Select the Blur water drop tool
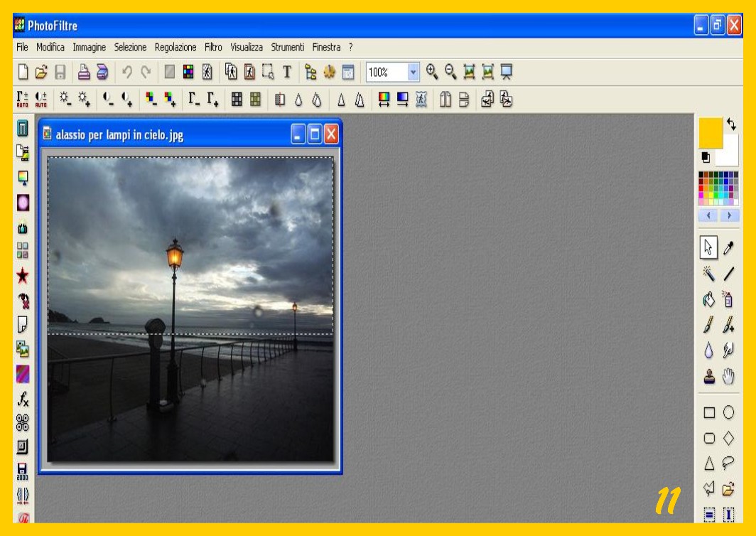 (709, 350)
